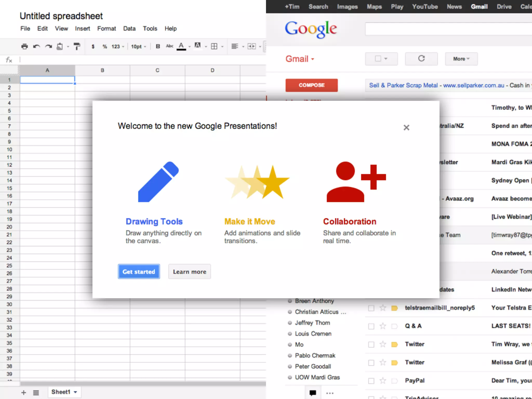Click the Gmail refresh icon

(x=421, y=59)
